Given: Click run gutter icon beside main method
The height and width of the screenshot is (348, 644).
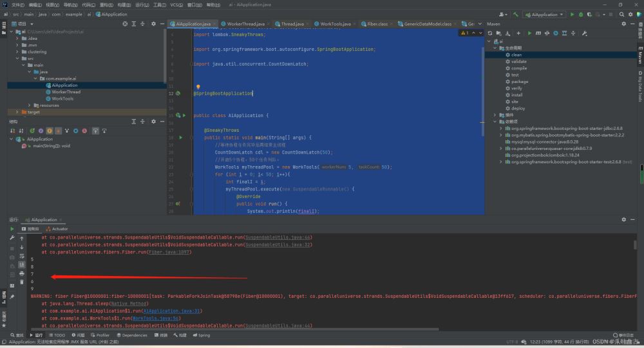Looking at the screenshot, I should click(x=181, y=138).
